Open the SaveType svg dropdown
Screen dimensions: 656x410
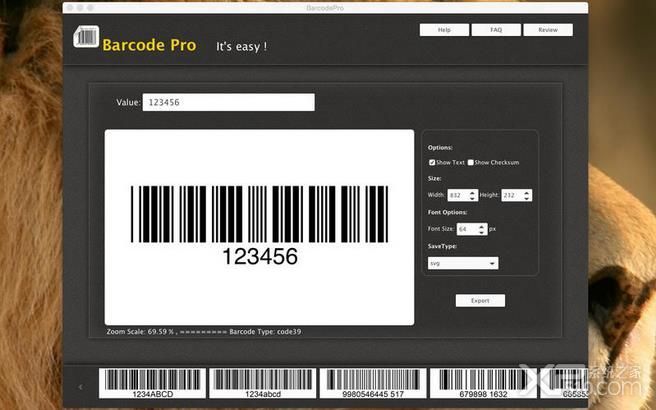463,263
